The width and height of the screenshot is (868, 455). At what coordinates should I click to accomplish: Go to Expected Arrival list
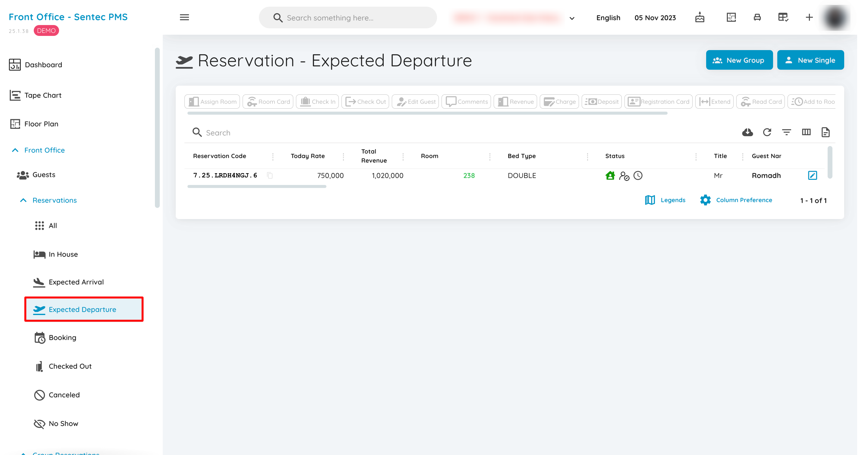[76, 282]
